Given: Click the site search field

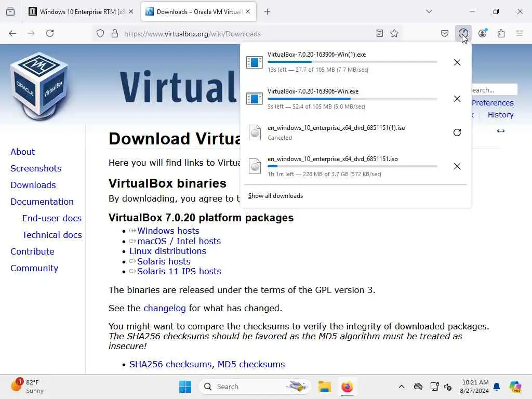Looking at the screenshot, I should point(495,90).
